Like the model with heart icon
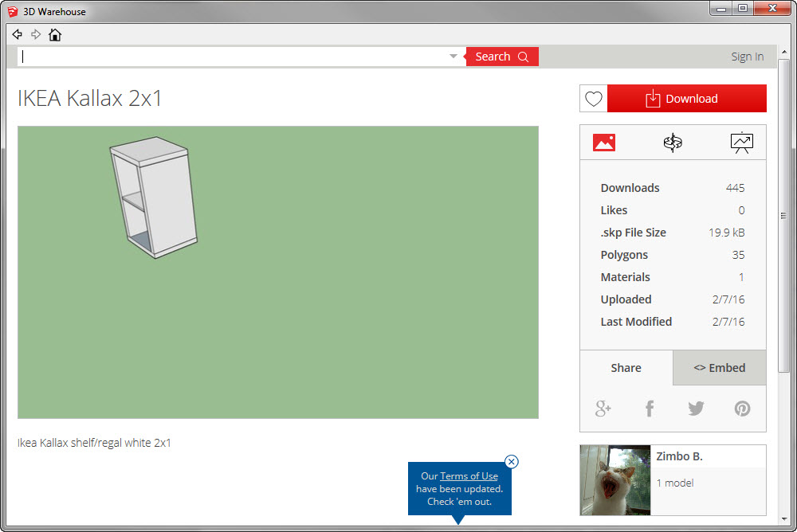This screenshot has width=797, height=532. [593, 99]
